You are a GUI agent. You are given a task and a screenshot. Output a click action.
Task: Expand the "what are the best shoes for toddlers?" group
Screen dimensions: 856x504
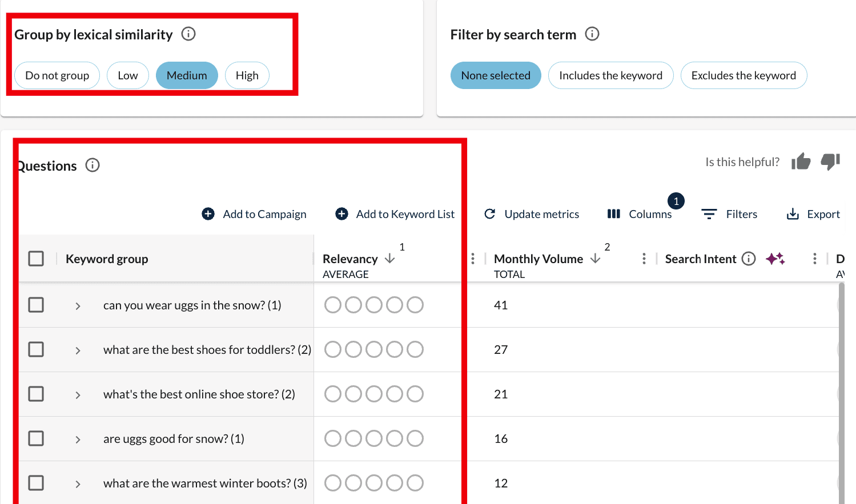[78, 350]
